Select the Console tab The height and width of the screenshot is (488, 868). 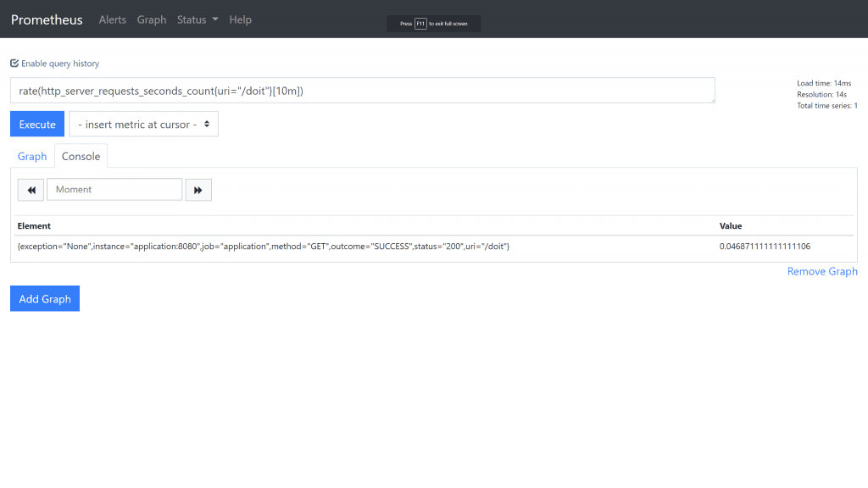coord(81,157)
